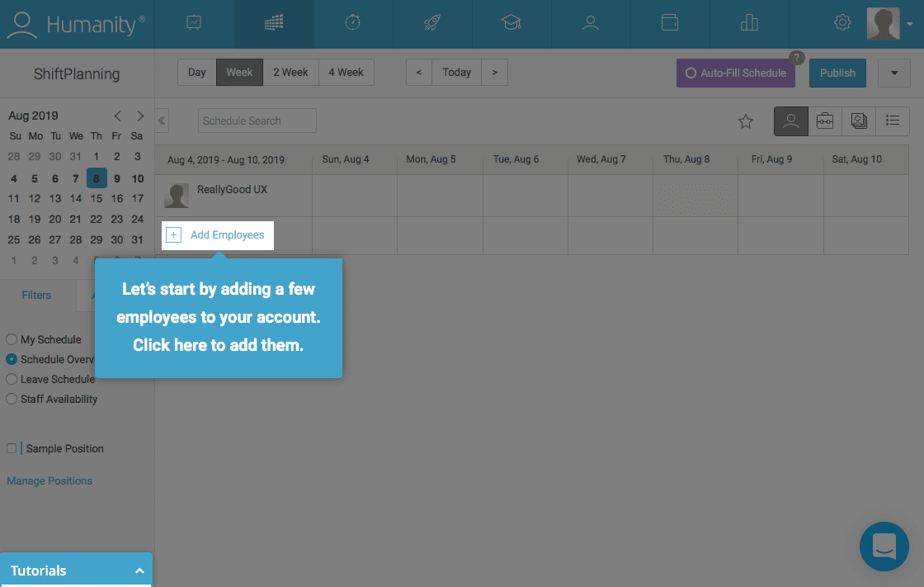Select the My Schedule radio button

pyautogui.click(x=12, y=339)
